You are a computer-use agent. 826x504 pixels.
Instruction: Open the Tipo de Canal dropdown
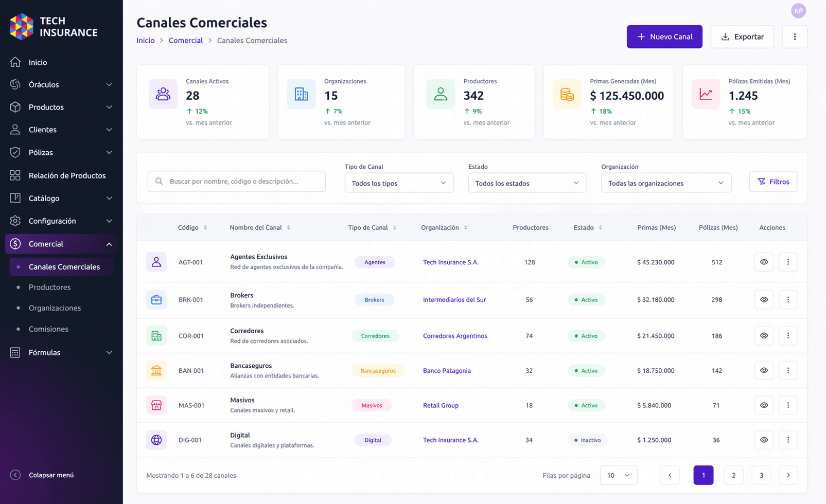pyautogui.click(x=399, y=183)
